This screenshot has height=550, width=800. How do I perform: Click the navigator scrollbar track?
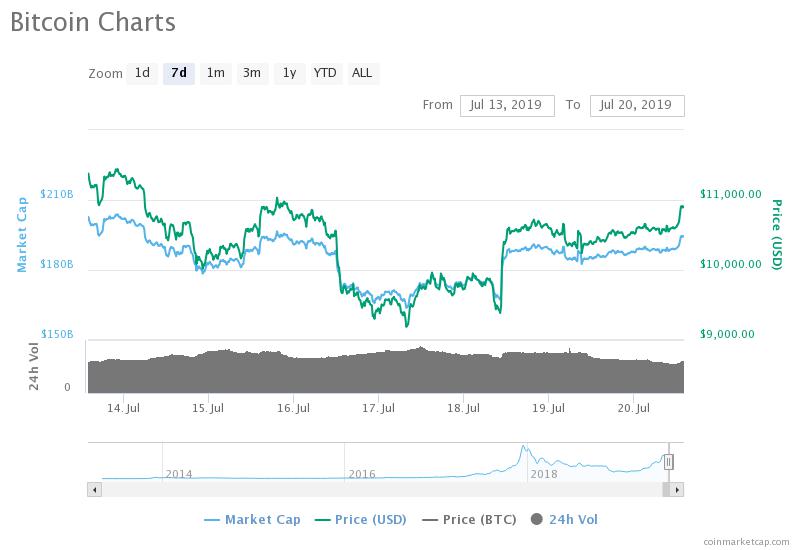(x=380, y=489)
